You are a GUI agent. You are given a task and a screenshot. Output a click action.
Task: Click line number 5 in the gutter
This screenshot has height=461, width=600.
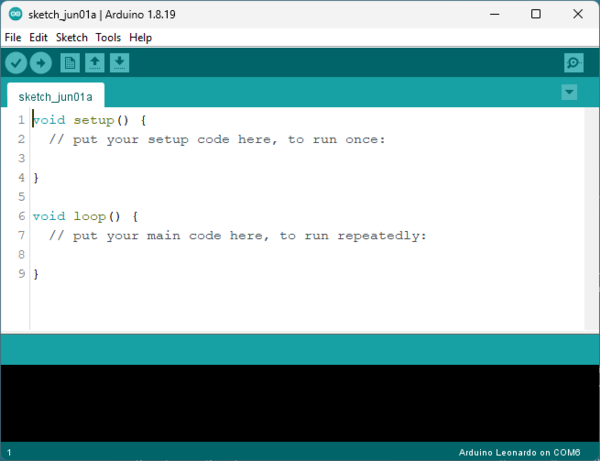pyautogui.click(x=21, y=197)
